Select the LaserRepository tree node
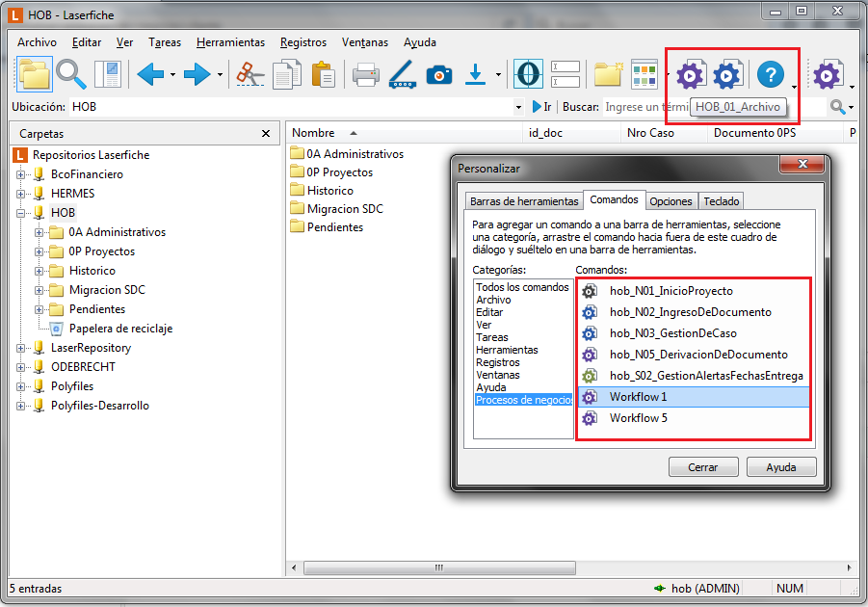The width and height of the screenshot is (868, 607). pos(91,348)
